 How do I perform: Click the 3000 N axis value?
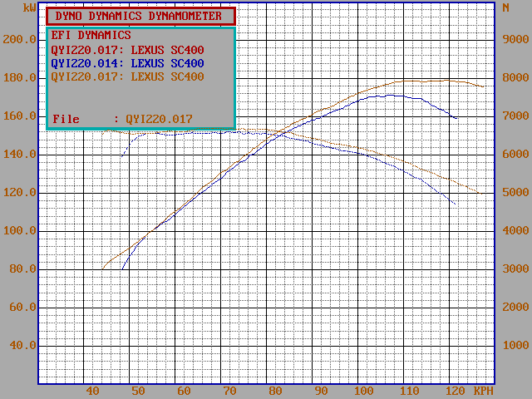point(515,268)
